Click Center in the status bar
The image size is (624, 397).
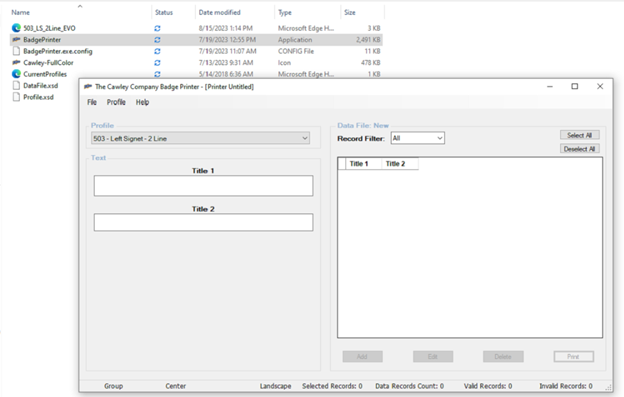(x=176, y=386)
